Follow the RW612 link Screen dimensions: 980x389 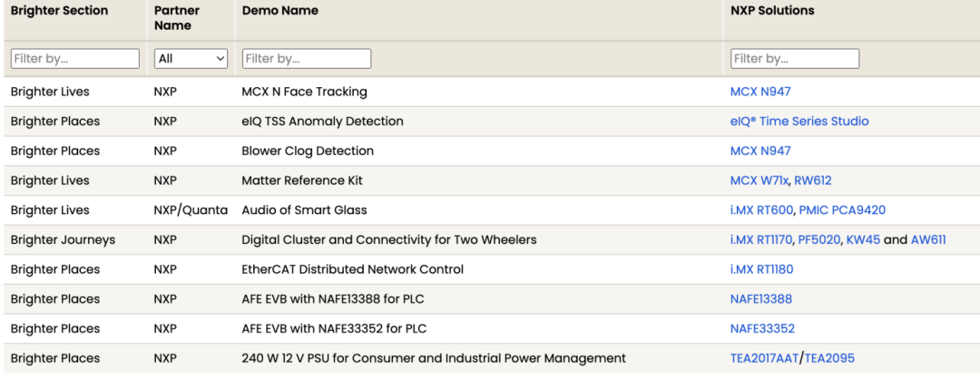tap(813, 180)
